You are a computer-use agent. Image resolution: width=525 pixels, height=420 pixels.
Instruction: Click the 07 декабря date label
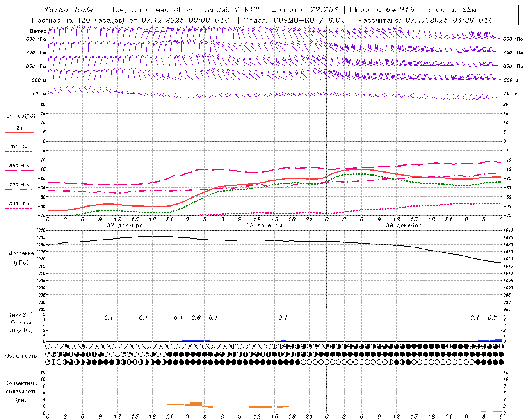point(125,226)
